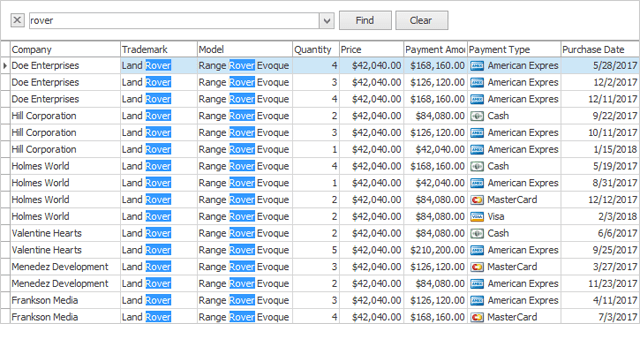Select Menedez Development cell in 3/27/2017 row
This screenshot has height=360, width=640.
coord(65,267)
